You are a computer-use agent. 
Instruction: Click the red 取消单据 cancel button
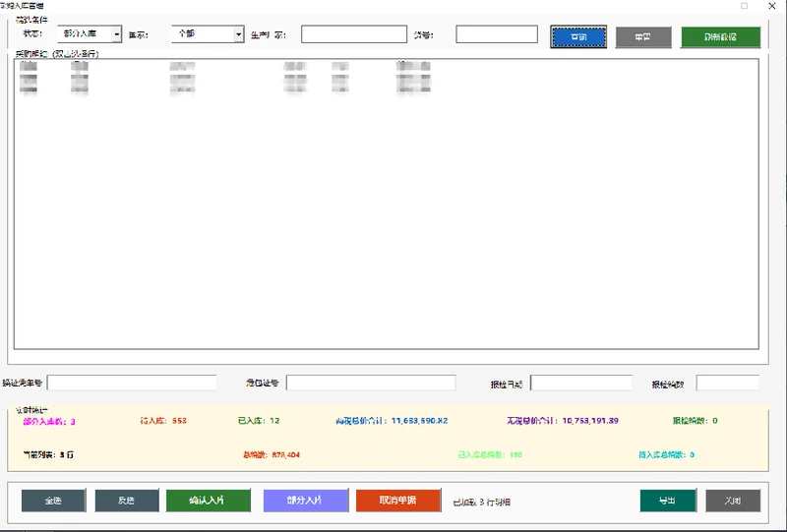click(x=398, y=501)
